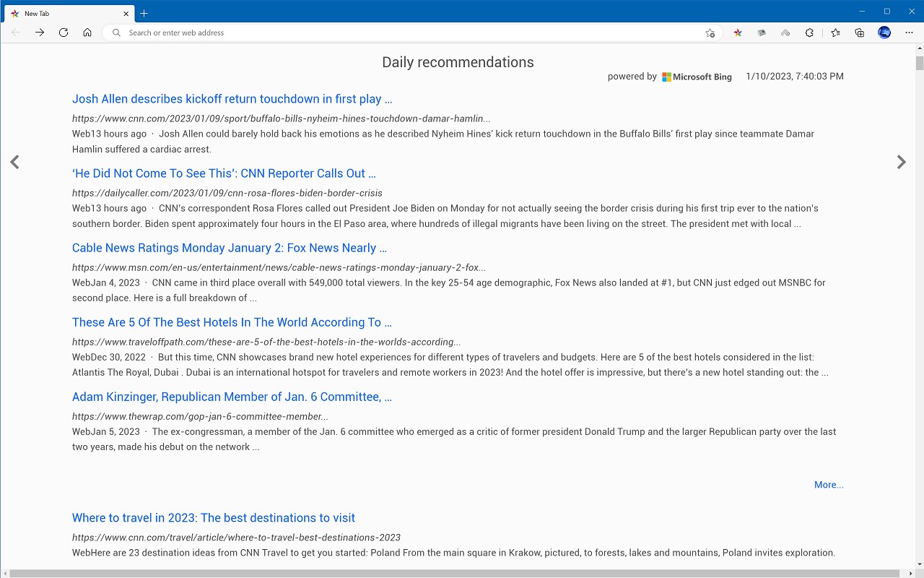
Task: Select the New Tab browser tab
Action: click(x=69, y=13)
